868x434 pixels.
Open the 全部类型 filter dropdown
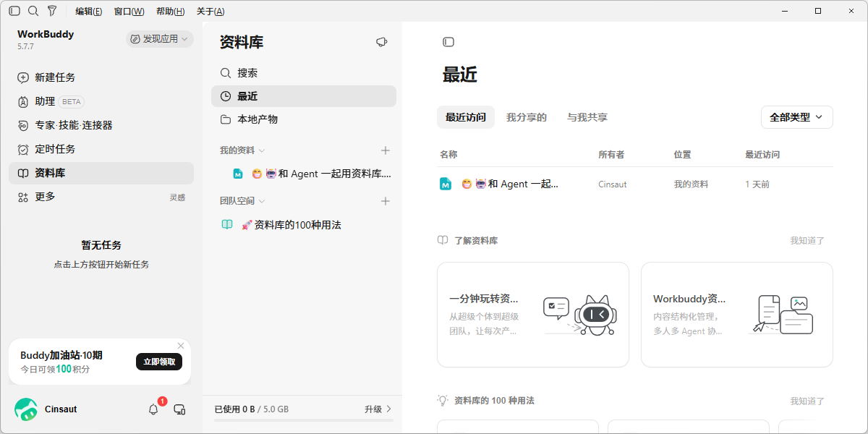[x=797, y=117]
